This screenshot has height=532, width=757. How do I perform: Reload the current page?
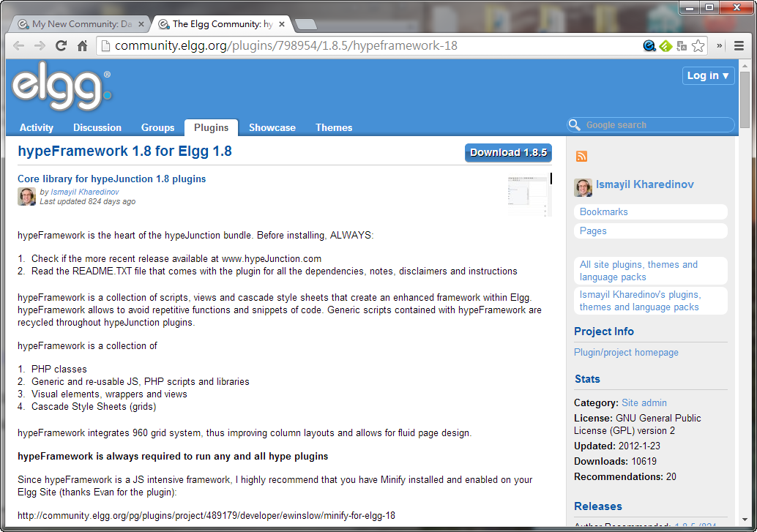pyautogui.click(x=61, y=46)
